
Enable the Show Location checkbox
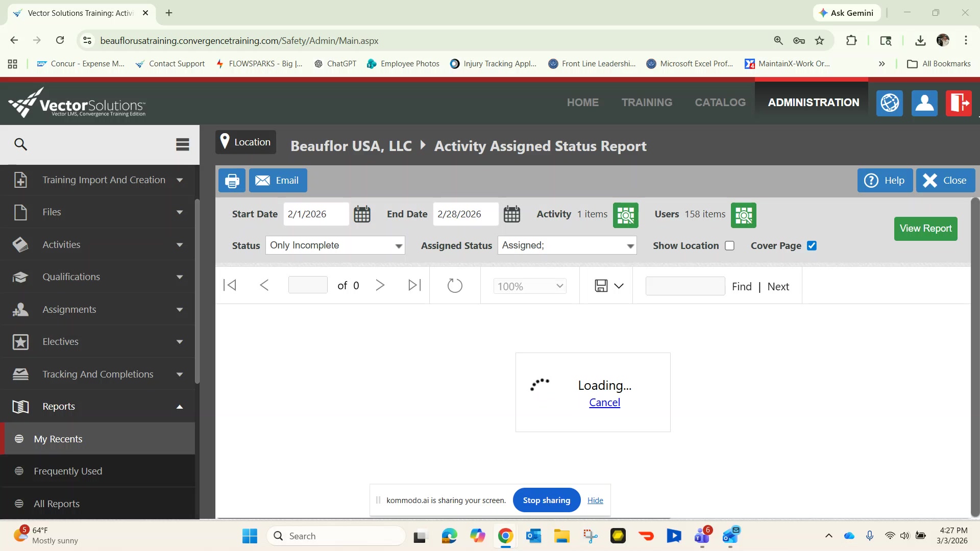729,246
